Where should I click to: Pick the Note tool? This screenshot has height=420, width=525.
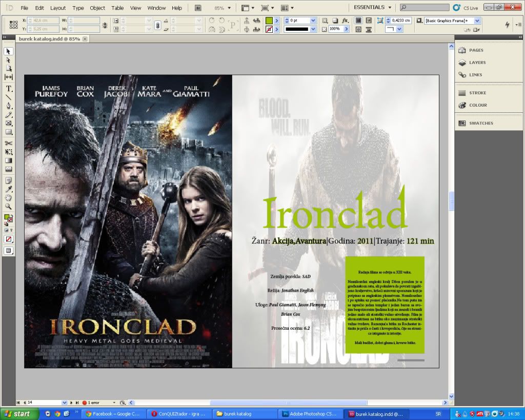coord(8,181)
